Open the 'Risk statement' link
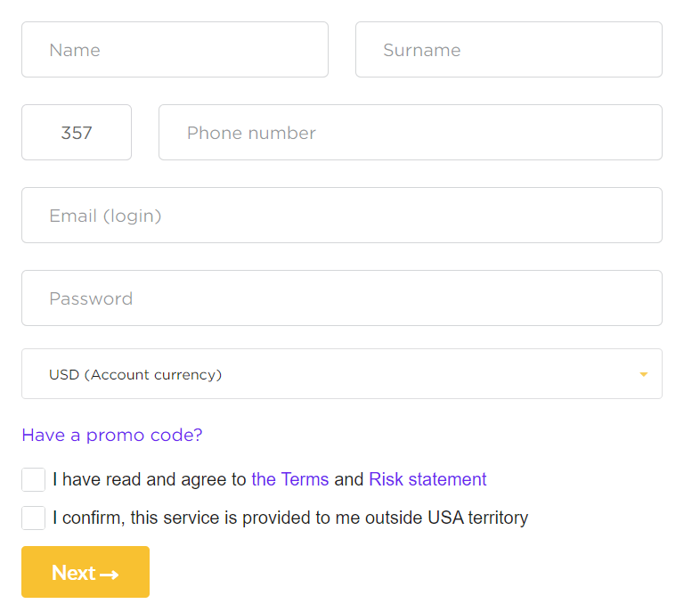This screenshot has height=612, width=700. 427,479
